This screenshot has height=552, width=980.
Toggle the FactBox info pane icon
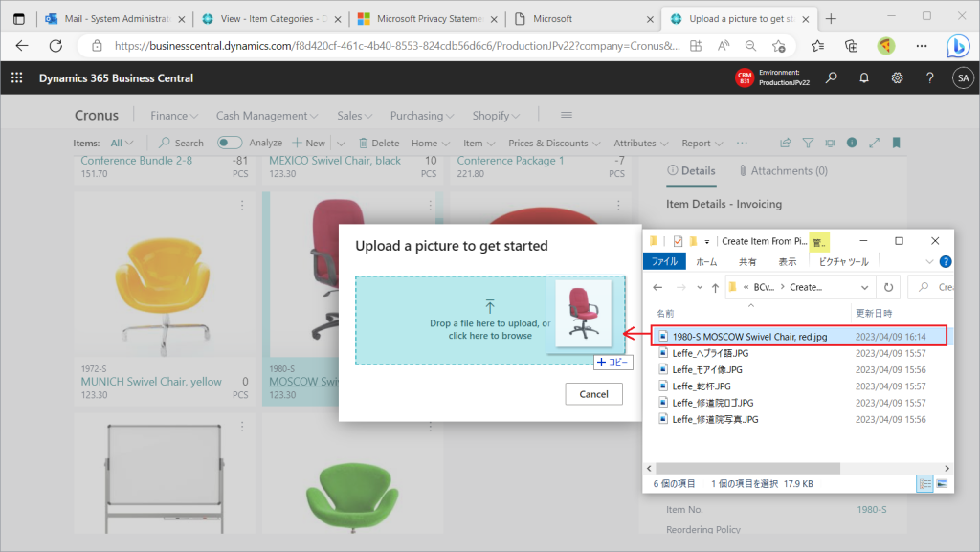coord(852,143)
